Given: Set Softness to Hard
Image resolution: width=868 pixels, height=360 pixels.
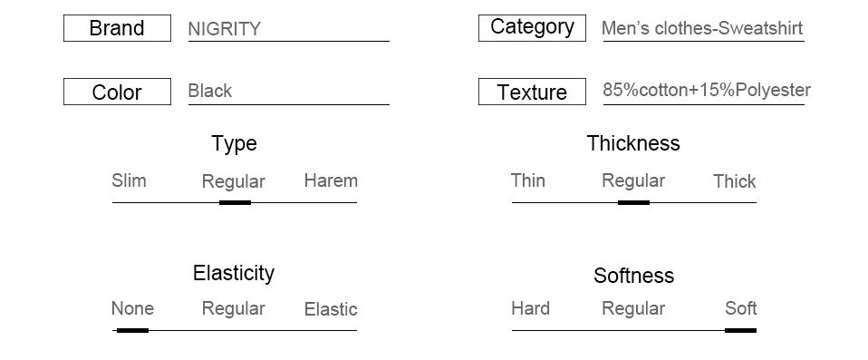Looking at the screenshot, I should (530, 308).
